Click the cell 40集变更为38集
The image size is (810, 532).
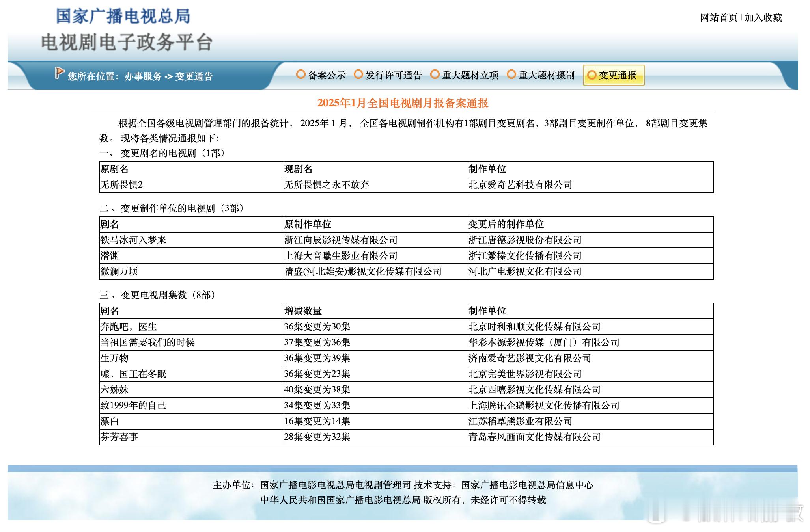pos(375,390)
